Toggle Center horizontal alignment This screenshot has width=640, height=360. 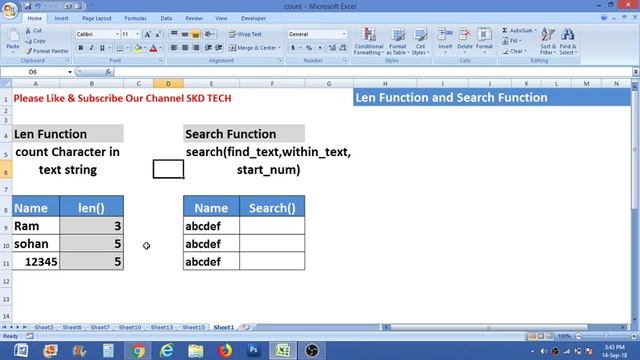point(185,48)
